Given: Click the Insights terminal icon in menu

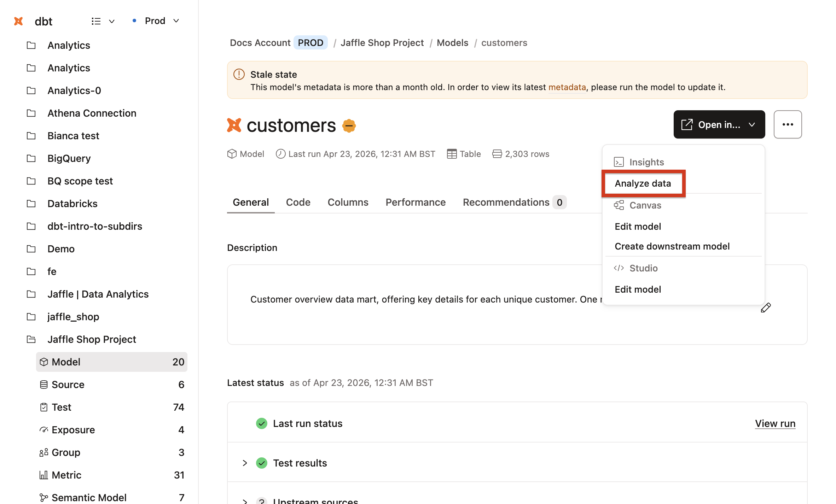Looking at the screenshot, I should click(x=619, y=162).
